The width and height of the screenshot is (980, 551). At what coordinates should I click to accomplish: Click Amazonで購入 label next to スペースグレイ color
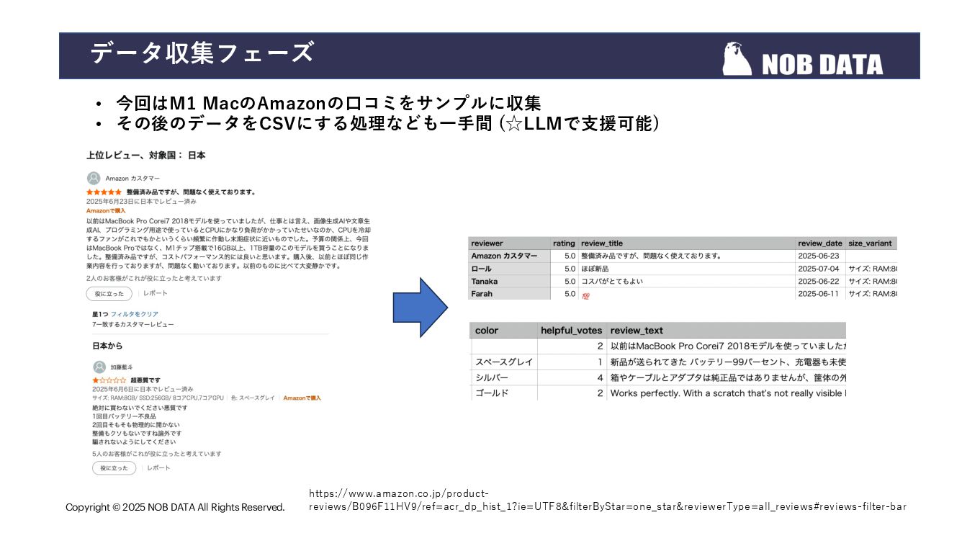click(x=302, y=398)
